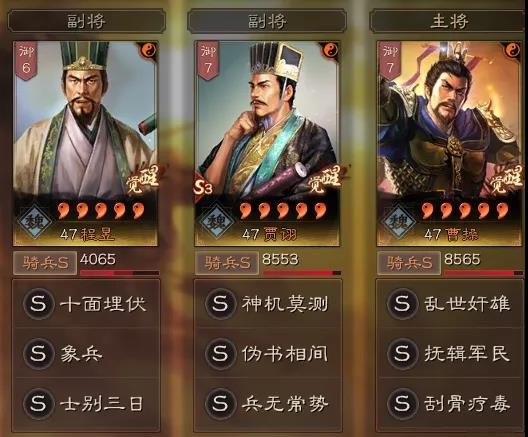Open the 神机莫测 skill entry
528x437 pixels.
[x=268, y=303]
